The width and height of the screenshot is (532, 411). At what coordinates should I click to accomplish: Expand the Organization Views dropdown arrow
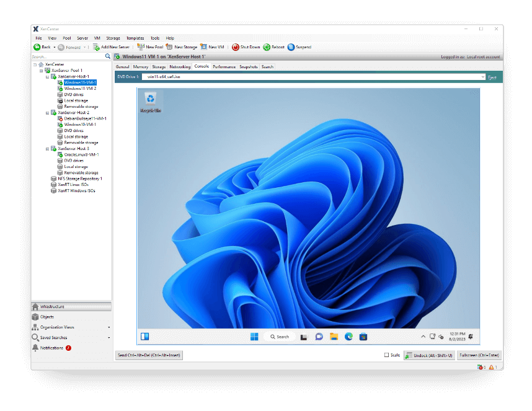click(109, 327)
